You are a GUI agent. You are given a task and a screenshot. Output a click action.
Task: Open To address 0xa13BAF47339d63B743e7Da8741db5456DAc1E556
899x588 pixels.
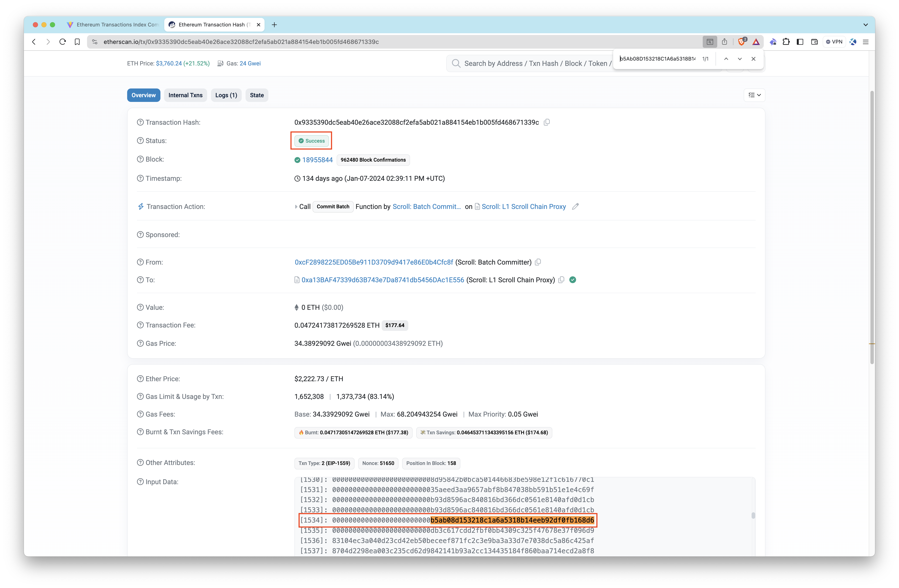pos(383,280)
